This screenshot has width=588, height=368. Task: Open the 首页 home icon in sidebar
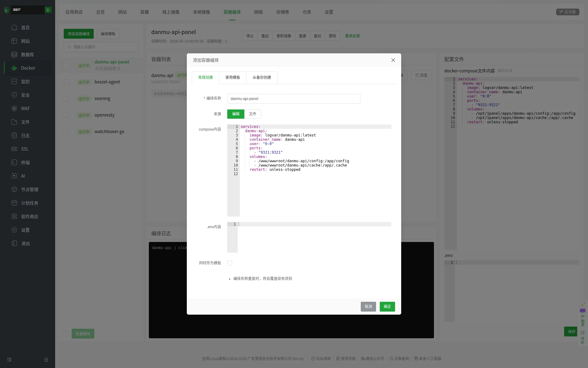click(x=14, y=28)
